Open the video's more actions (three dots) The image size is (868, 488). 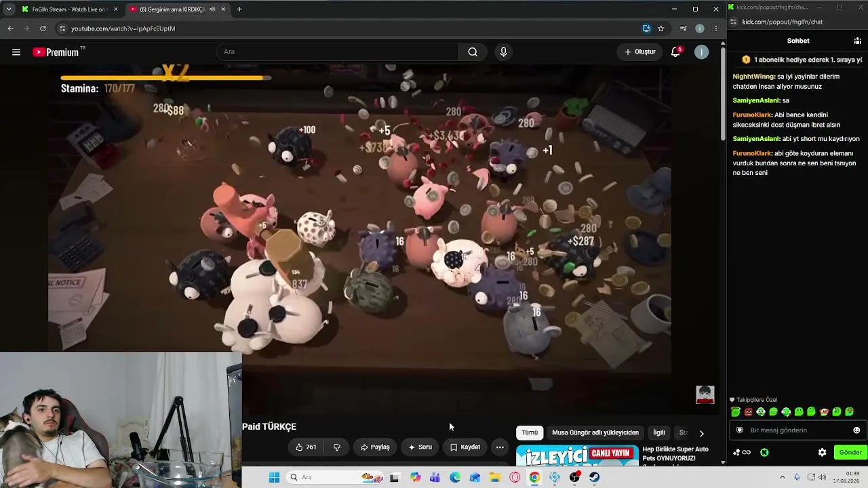[x=500, y=447]
